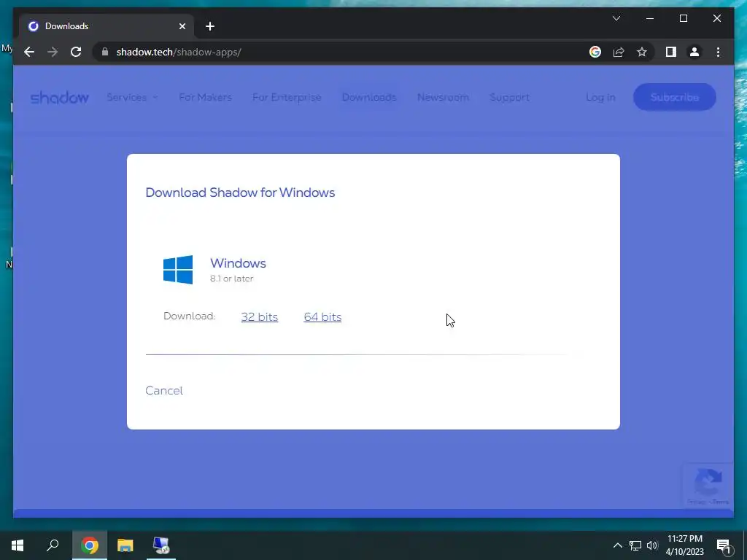Click Chrome icon in taskbar

(x=90, y=545)
